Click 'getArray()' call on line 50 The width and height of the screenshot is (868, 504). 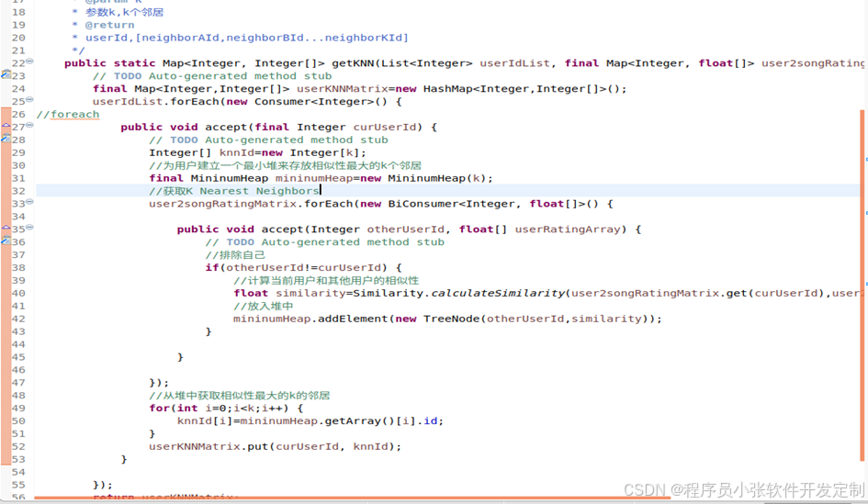point(360,421)
